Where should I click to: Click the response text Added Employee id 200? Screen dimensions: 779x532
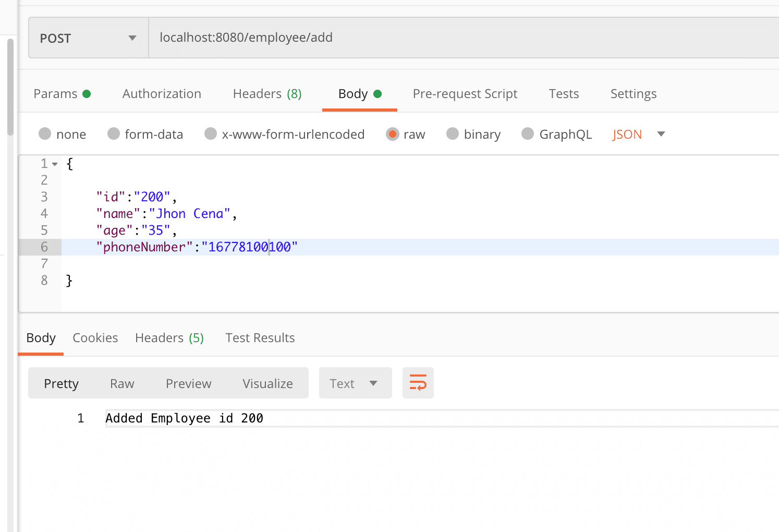[184, 418]
